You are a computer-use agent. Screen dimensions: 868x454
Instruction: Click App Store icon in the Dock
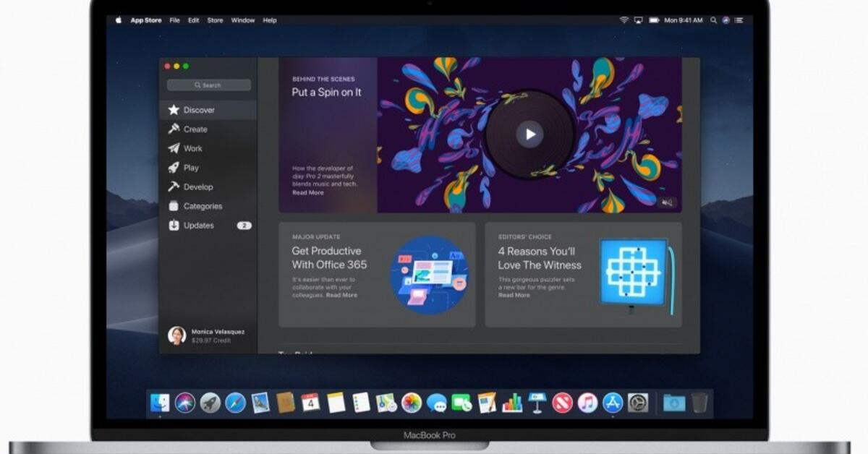click(x=613, y=403)
